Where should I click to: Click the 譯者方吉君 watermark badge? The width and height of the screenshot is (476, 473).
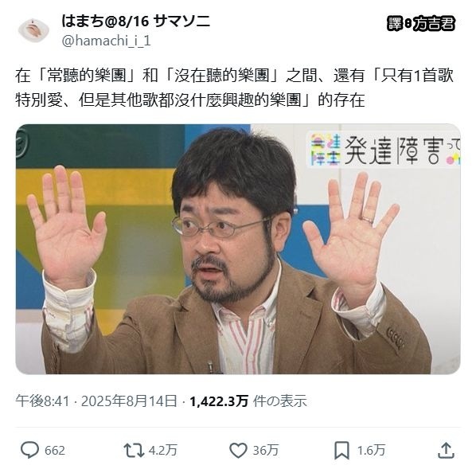421,23
